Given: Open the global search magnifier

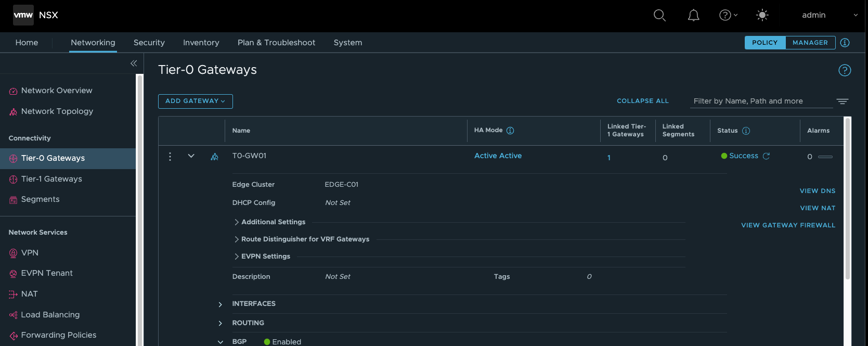Looking at the screenshot, I should click(659, 15).
